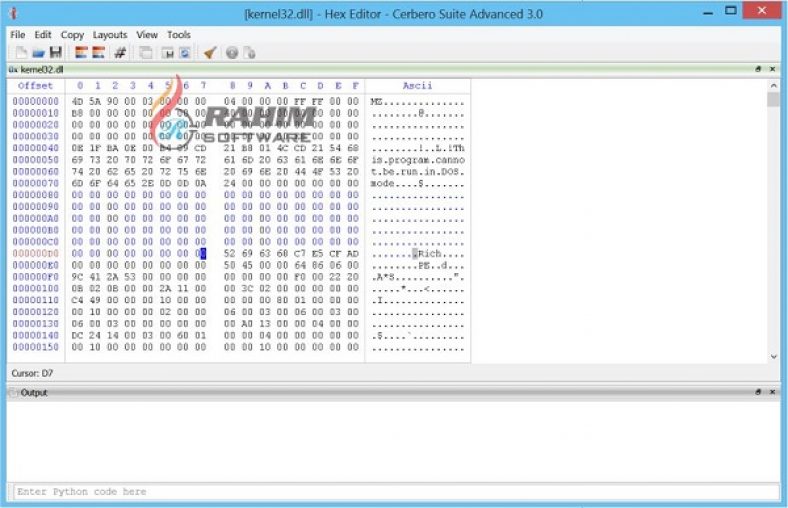Viewport: 788px width, 508px height.
Task: Click byte C4 in row 00000110
Action: tap(77, 300)
